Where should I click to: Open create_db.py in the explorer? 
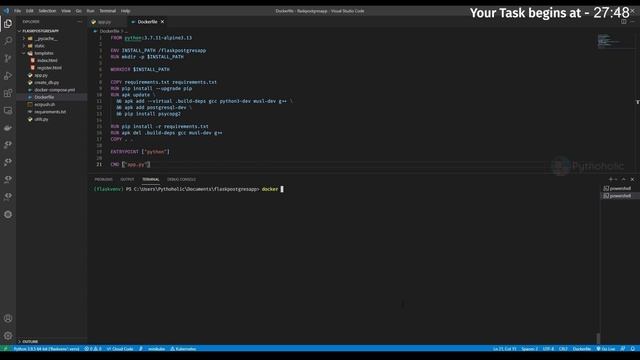pos(47,82)
